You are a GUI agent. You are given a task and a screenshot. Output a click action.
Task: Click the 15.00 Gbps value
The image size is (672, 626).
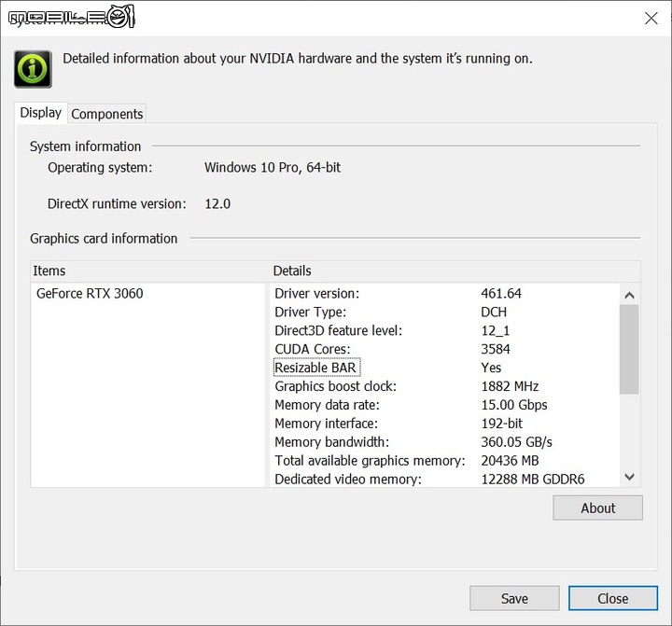514,405
